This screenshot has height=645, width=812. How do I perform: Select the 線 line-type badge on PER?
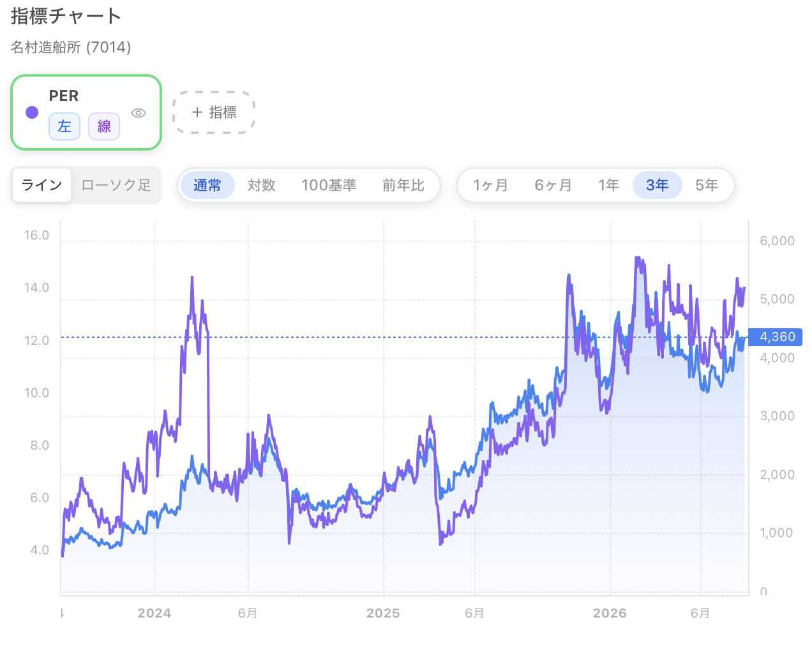point(104,126)
